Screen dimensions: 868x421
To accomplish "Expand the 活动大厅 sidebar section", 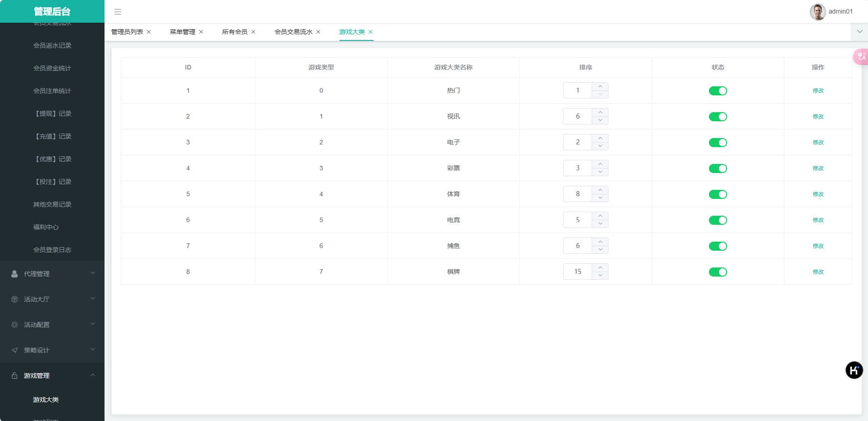I will 52,299.
